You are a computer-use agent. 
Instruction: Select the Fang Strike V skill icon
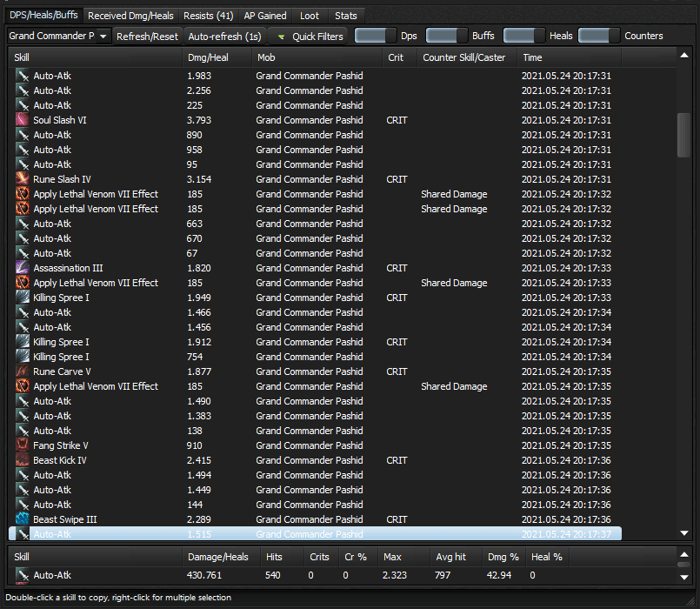coord(23,445)
